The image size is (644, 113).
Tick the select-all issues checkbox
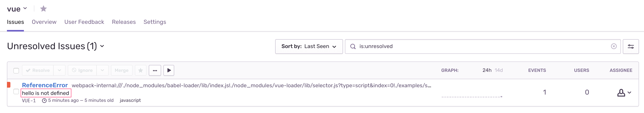[16, 71]
